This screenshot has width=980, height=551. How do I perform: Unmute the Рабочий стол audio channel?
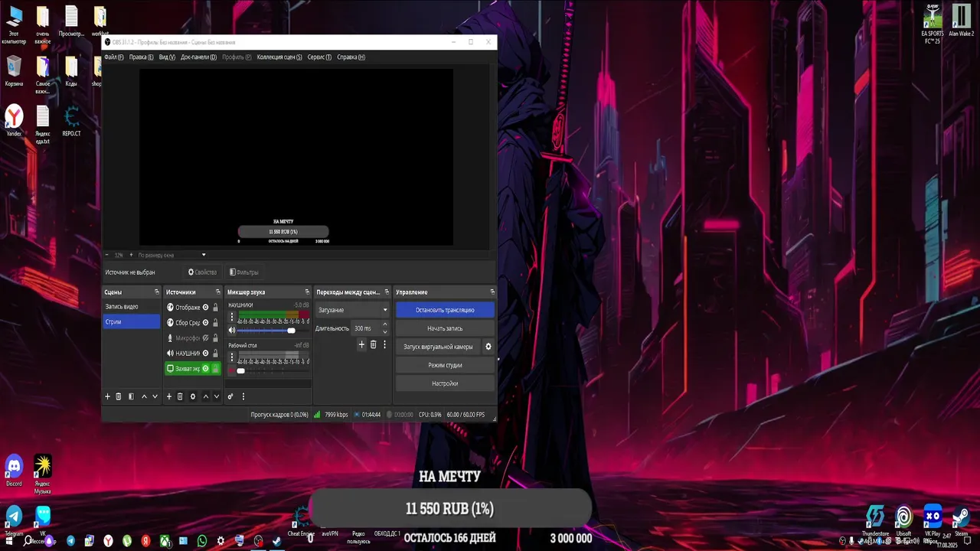(232, 371)
